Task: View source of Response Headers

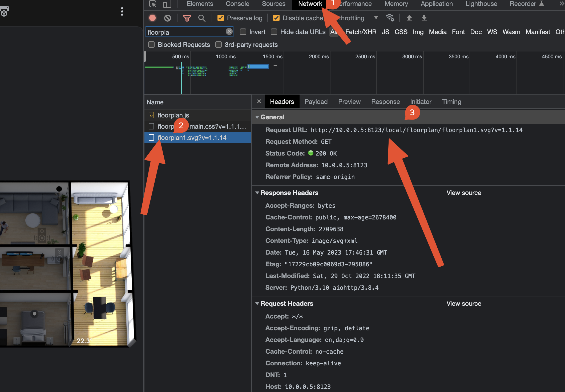Action: click(464, 193)
